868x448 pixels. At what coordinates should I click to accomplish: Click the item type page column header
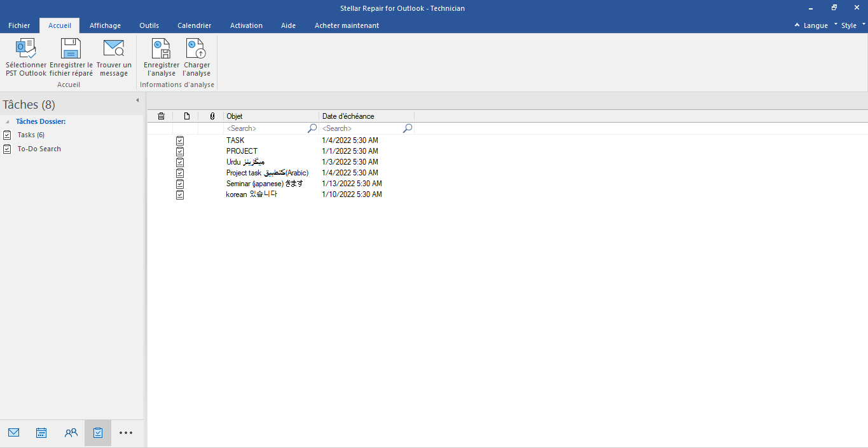pyautogui.click(x=186, y=116)
